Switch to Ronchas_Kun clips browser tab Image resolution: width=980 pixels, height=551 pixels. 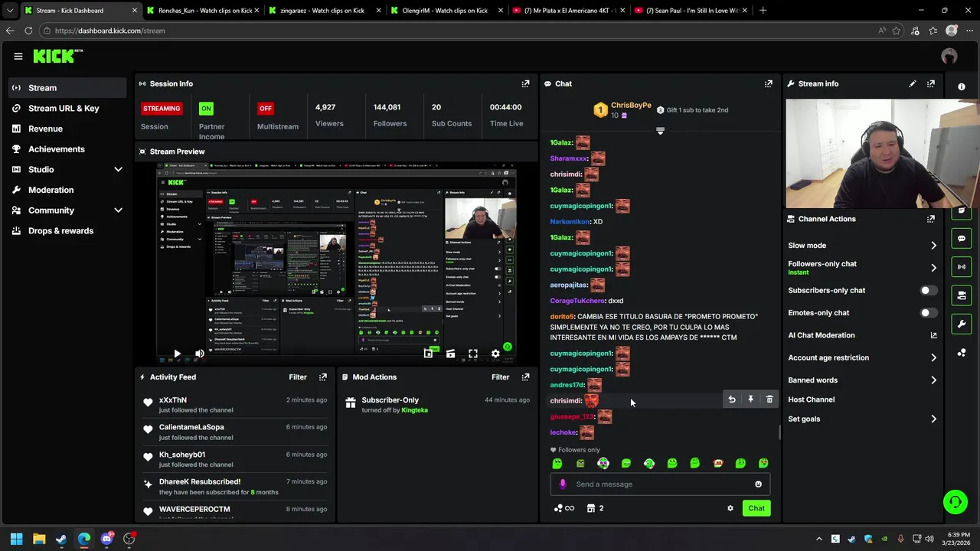[x=204, y=11]
